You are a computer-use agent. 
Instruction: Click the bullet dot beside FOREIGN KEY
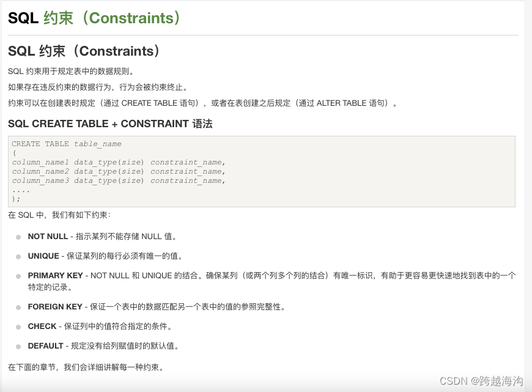(x=18, y=307)
